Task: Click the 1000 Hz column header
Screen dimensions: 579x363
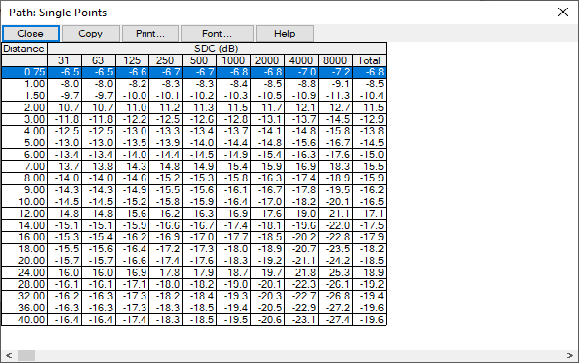Action: point(233,61)
